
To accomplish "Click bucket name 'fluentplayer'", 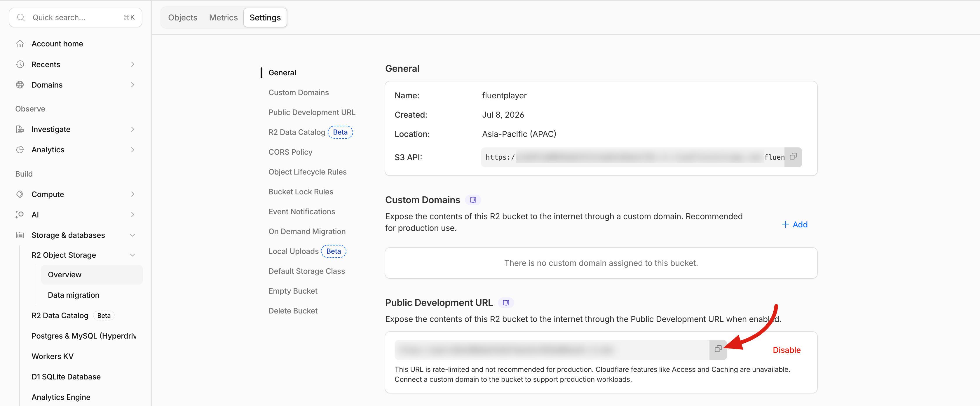I will click(x=504, y=95).
